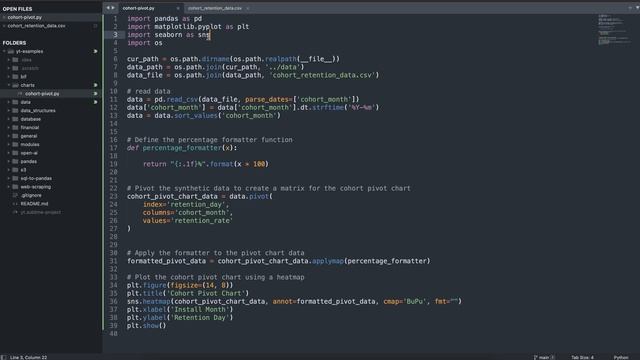640x360 pixels.
Task: Click the financial folder icon
Action: (x=16, y=127)
